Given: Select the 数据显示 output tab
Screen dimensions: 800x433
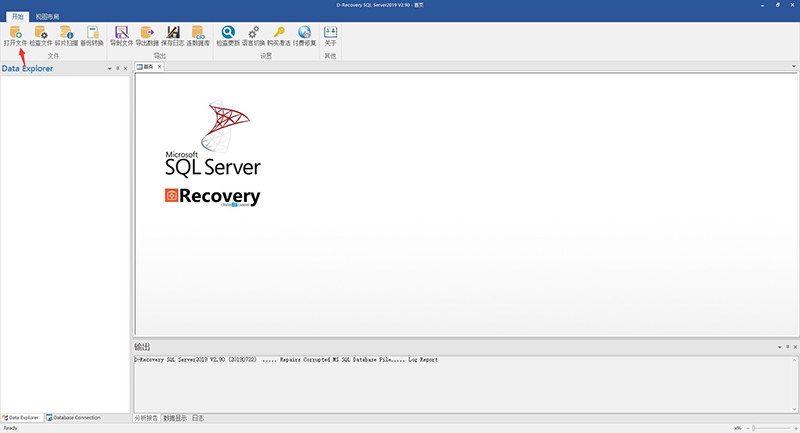Looking at the screenshot, I should pos(175,418).
